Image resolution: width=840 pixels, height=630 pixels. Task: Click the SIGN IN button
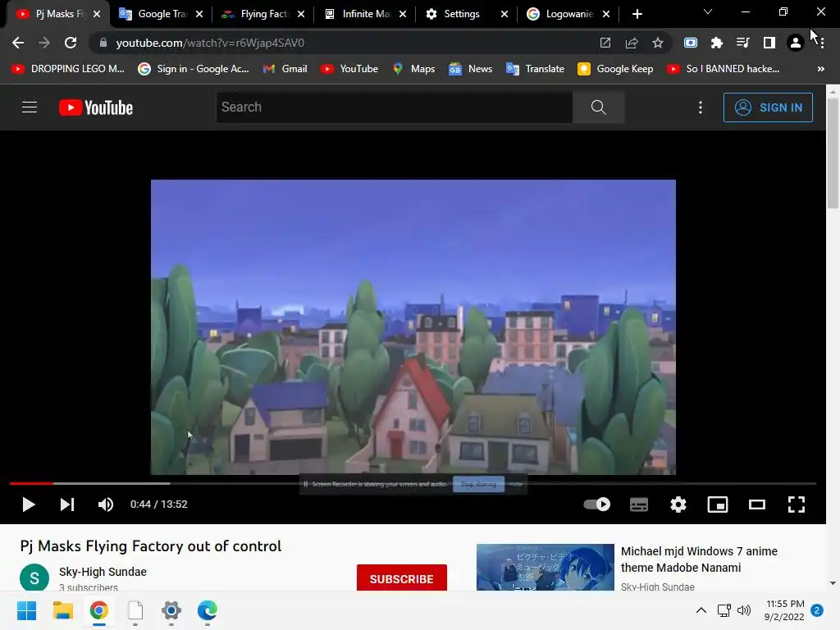click(768, 107)
